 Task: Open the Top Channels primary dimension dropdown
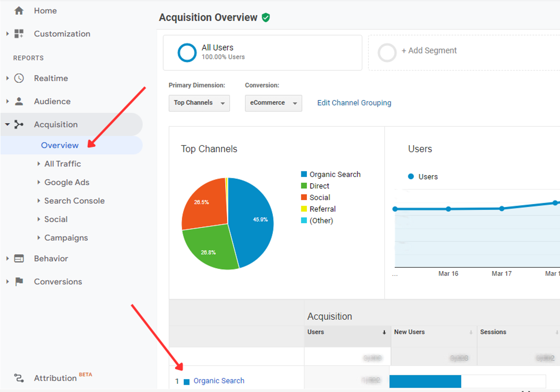pos(199,103)
